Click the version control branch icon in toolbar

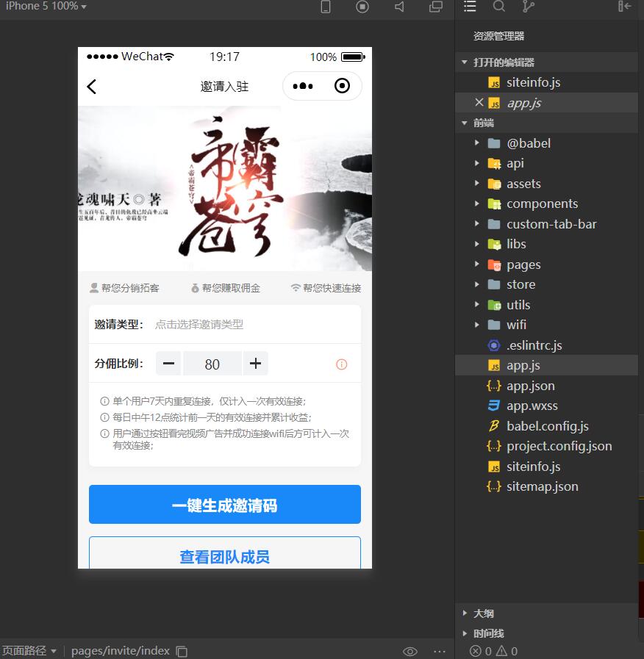click(527, 7)
